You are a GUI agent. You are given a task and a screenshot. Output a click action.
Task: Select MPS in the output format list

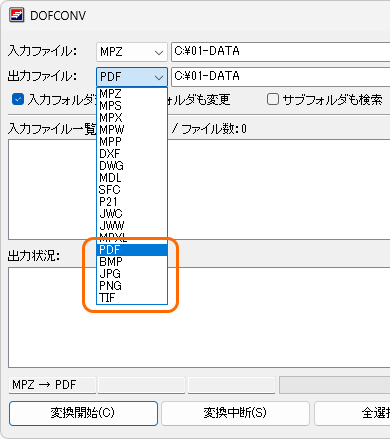point(132,106)
